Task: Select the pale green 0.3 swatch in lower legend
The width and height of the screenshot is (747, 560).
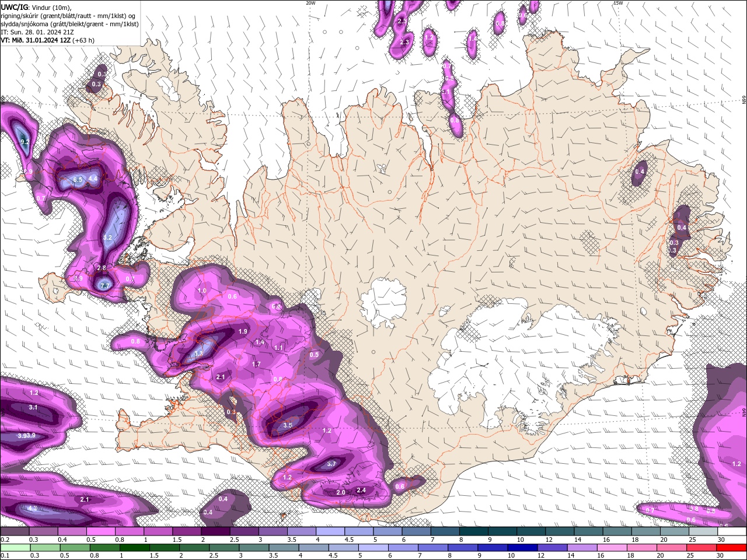Action: pyautogui.click(x=45, y=548)
